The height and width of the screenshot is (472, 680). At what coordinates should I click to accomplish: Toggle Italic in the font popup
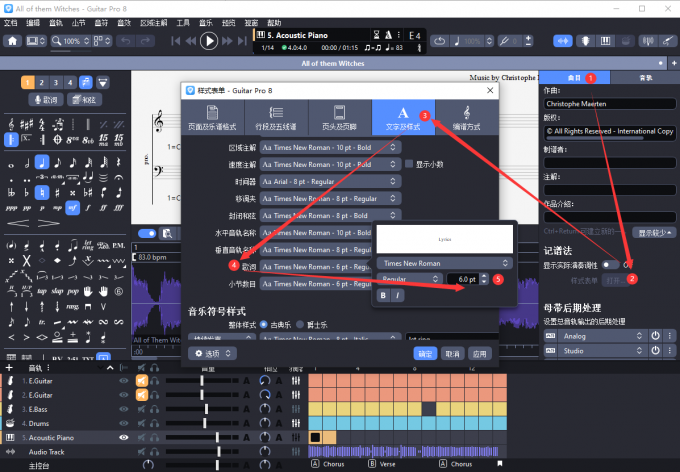pyautogui.click(x=397, y=295)
